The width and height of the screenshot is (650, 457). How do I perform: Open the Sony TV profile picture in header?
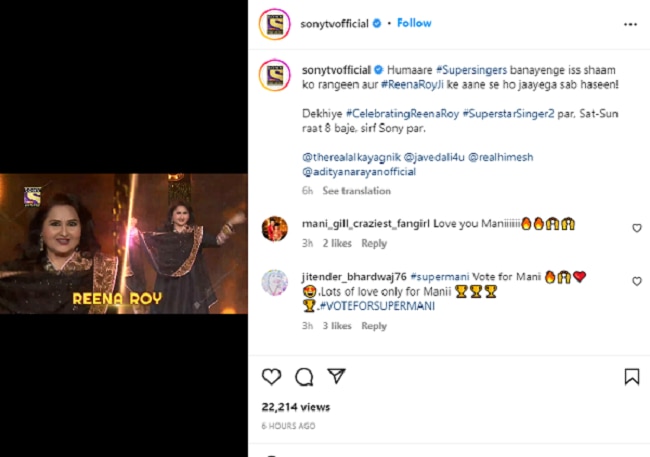274,23
